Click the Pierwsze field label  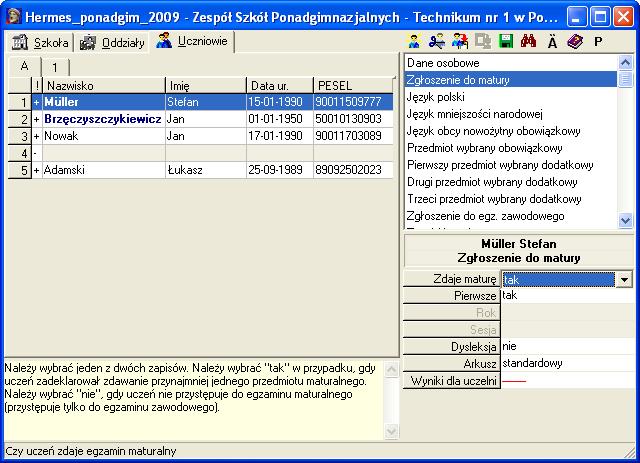click(451, 296)
